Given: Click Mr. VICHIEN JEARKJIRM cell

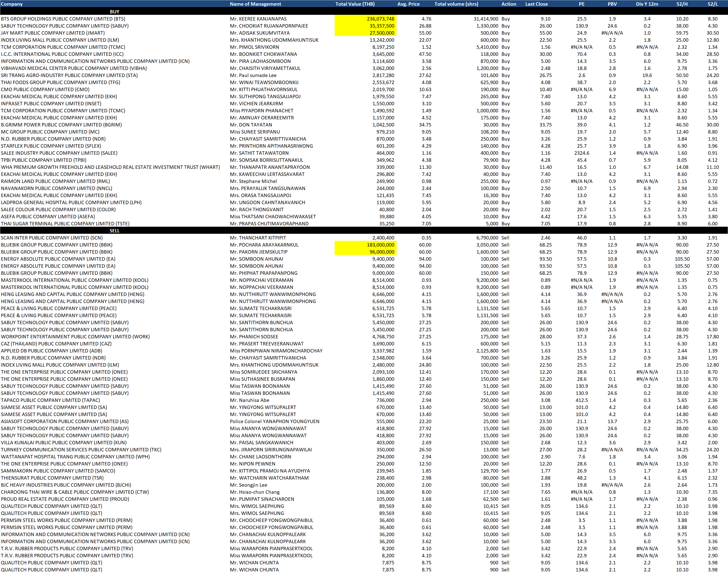Looking at the screenshot, I should [x=256, y=103].
